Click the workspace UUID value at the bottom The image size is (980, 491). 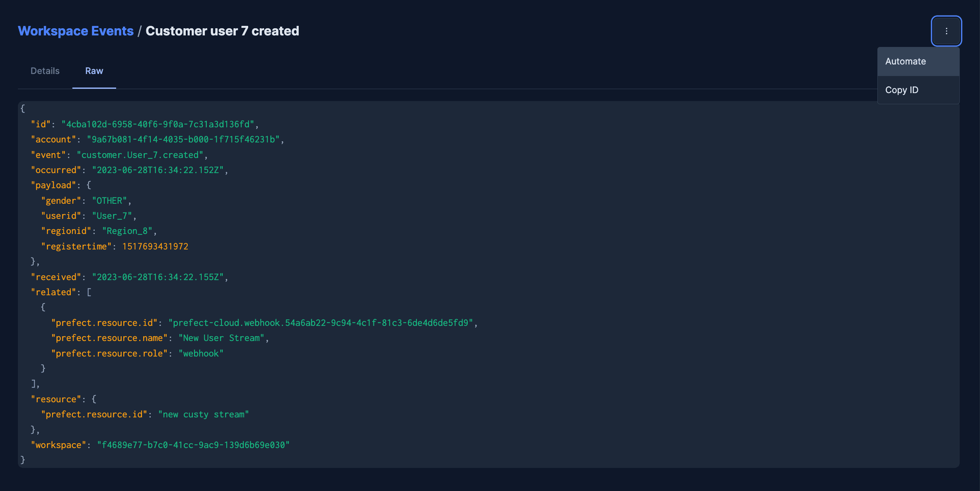(x=193, y=445)
